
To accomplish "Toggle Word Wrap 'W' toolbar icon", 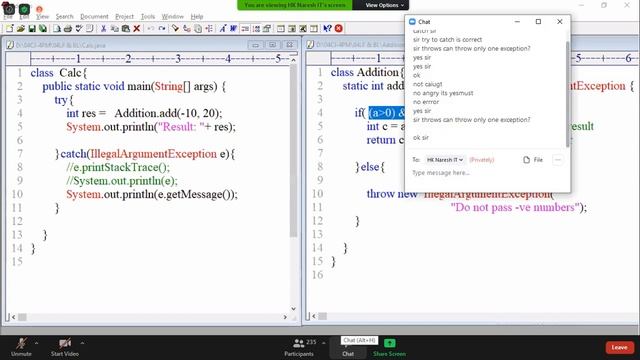I will coord(233,29).
